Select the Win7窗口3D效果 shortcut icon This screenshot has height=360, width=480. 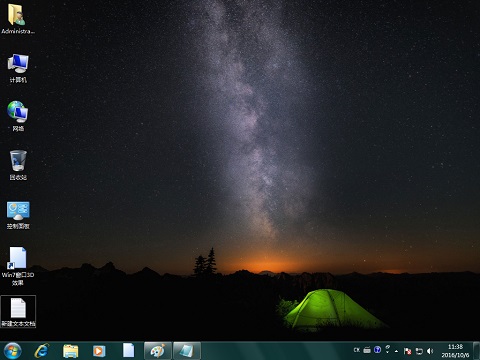click(x=18, y=266)
